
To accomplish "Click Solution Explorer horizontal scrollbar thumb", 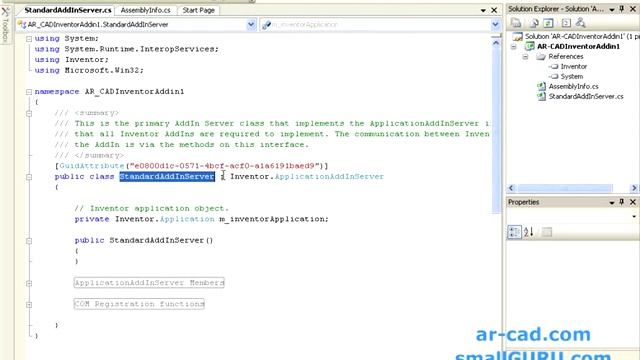I will pos(565,188).
